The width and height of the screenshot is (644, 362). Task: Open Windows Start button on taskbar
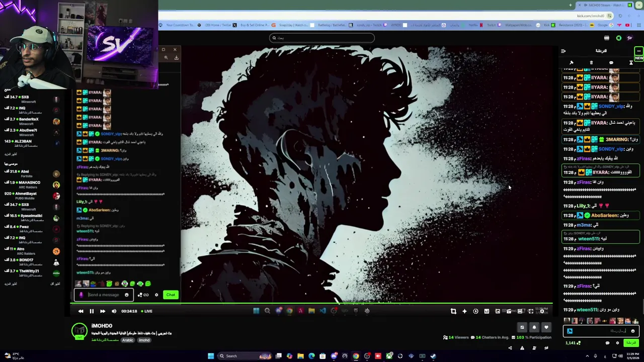click(211, 356)
